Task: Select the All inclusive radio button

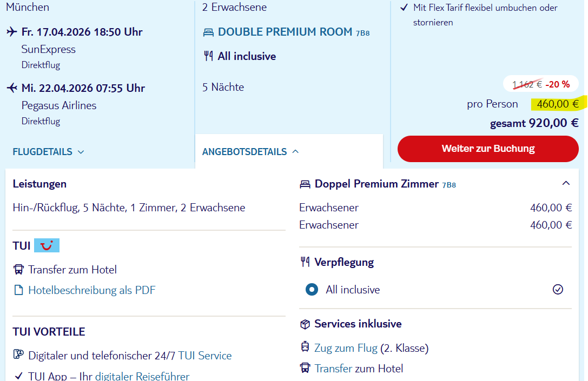Action: [x=312, y=290]
